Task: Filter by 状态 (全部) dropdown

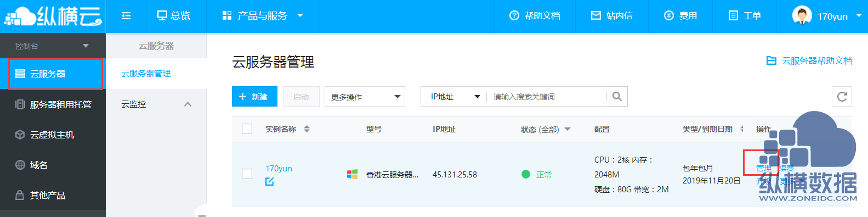Action: tap(546, 130)
